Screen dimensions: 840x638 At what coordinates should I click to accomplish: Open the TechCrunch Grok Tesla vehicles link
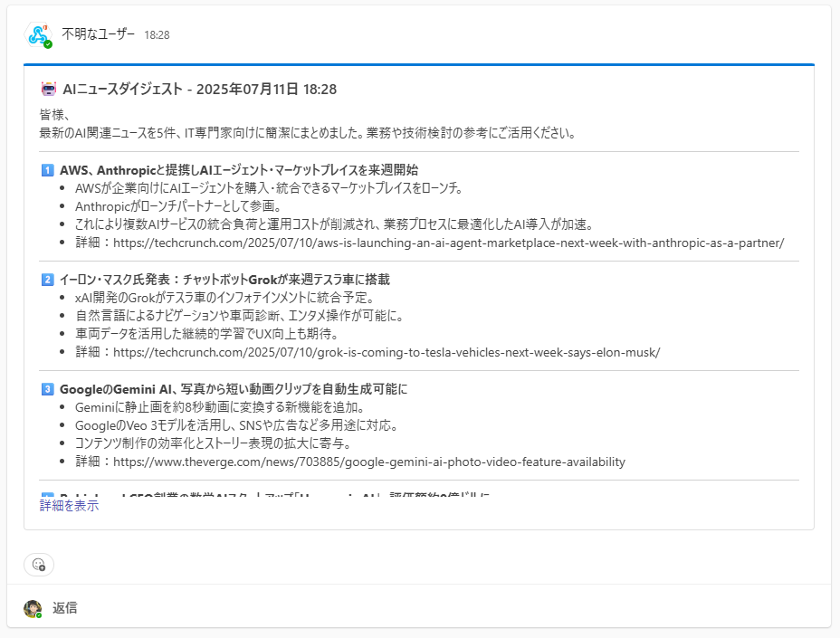point(387,352)
